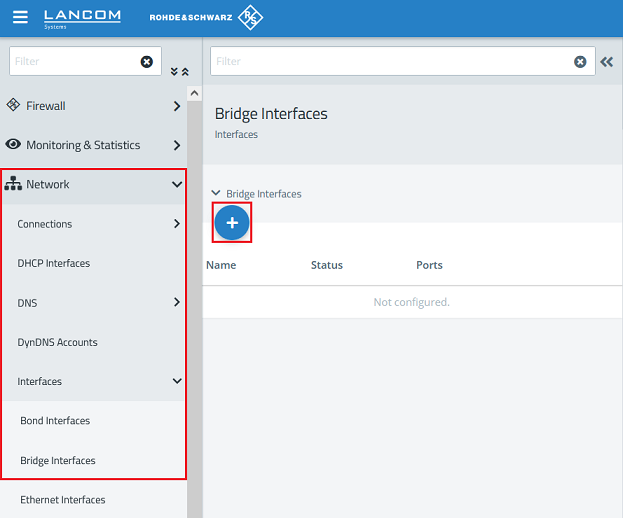Collapse the settings panel with double arrow
623x518 pixels.
(x=607, y=61)
